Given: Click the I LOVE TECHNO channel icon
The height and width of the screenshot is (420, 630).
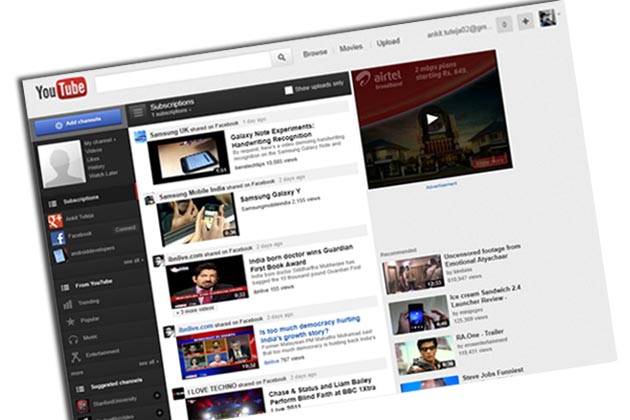Looking at the screenshot, I should click(178, 394).
